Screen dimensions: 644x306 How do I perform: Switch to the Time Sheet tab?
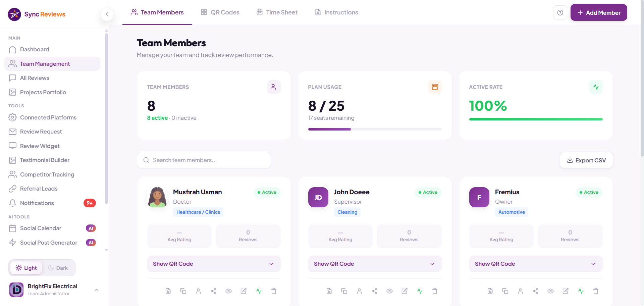pyautogui.click(x=277, y=12)
